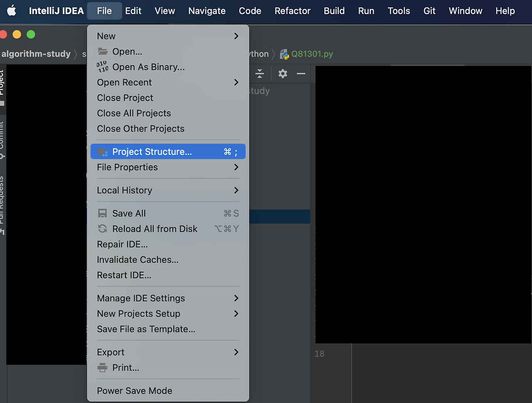
Task: Click the Python file icon next to Q81301.py
Action: 284,54
